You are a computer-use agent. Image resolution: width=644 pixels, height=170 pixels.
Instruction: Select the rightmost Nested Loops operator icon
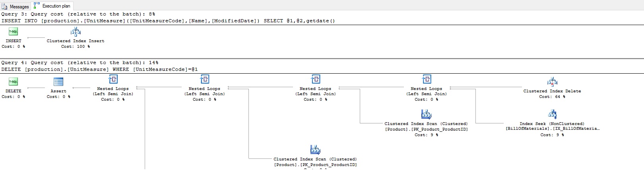click(426, 79)
